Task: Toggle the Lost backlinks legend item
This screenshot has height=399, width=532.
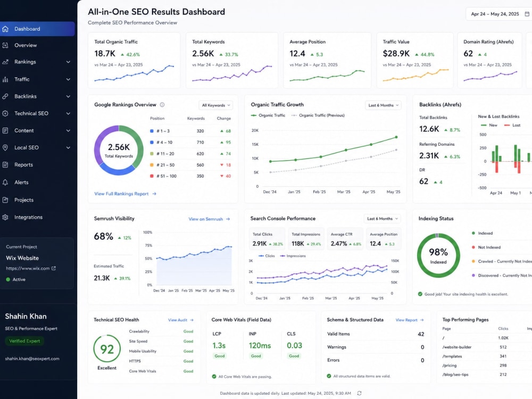Action: pyautogui.click(x=512, y=125)
